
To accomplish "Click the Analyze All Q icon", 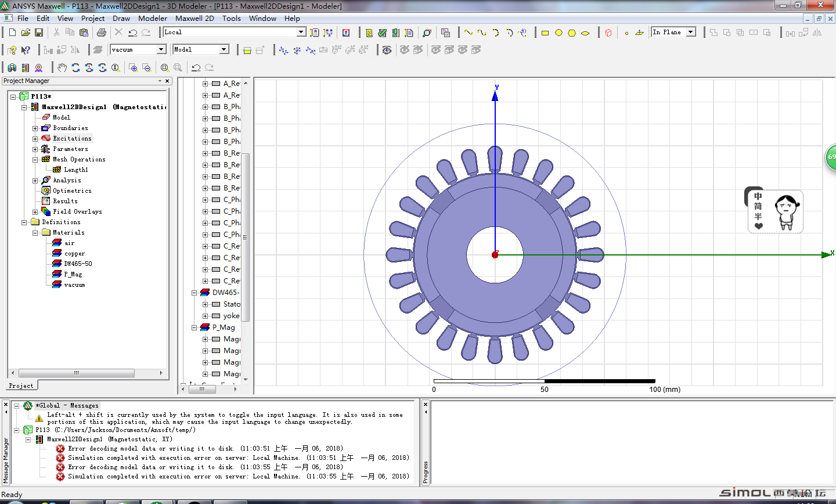I will click(x=346, y=33).
